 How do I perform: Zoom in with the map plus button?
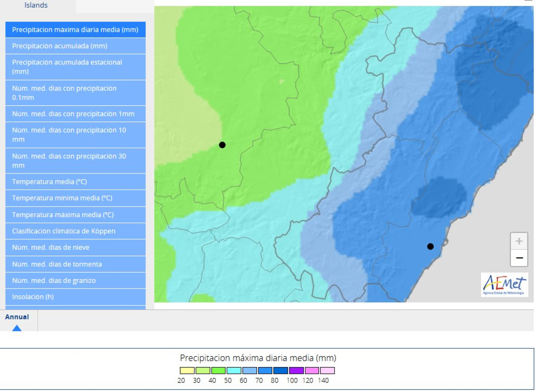pos(519,241)
